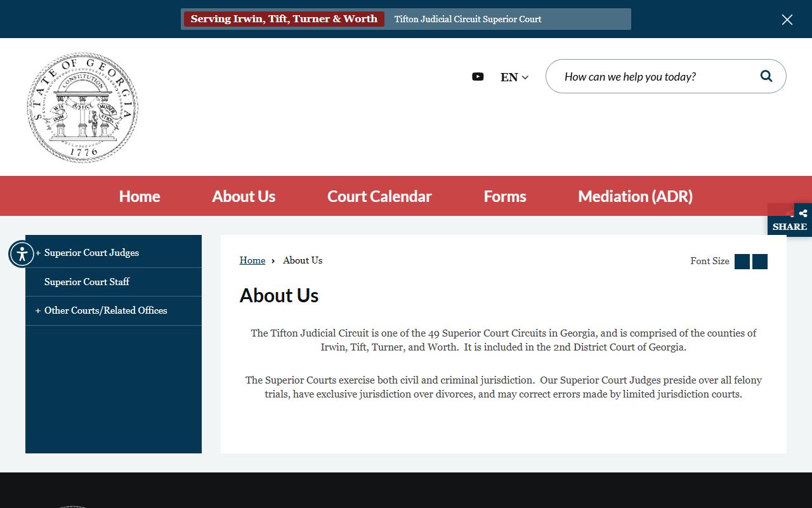Image resolution: width=812 pixels, height=508 pixels.
Task: Click the 'Serving Irwin, Tift, Turner & Worth' banner label
Action: point(284,19)
